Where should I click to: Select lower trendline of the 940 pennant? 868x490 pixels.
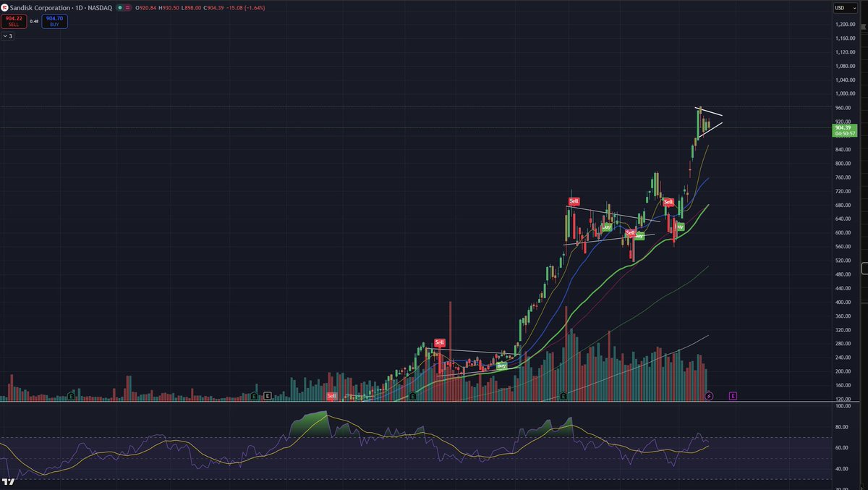coord(710,130)
